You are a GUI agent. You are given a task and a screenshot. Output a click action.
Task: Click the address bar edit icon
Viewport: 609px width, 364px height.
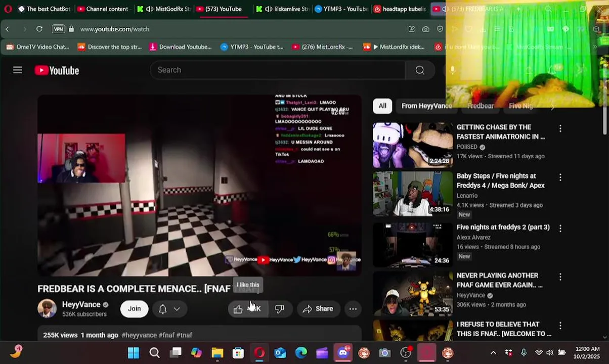[x=411, y=29]
